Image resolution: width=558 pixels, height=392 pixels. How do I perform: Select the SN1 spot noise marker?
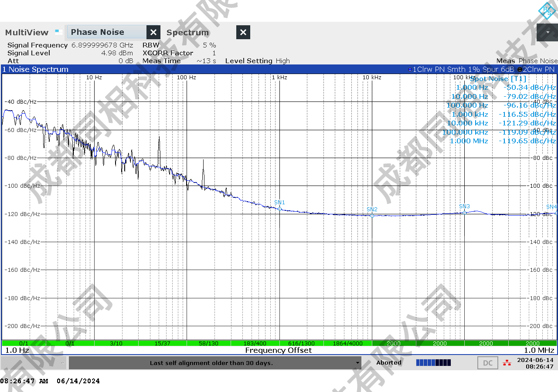click(279, 208)
